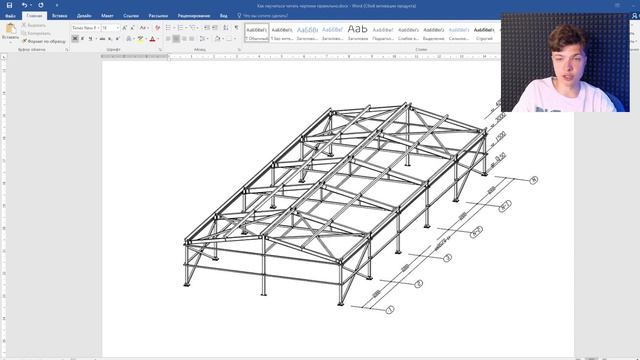Click the Save icon in quick access toolbar
Screen dimensions: 640x360
pyautogui.click(x=9, y=5)
